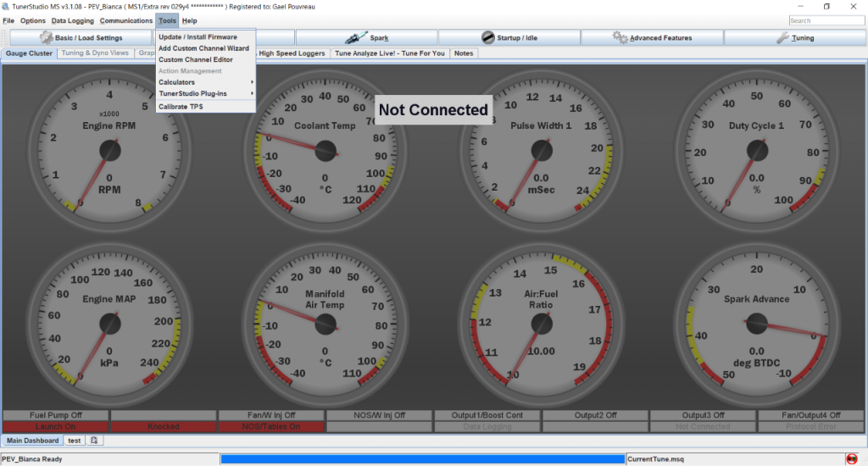This screenshot has height=466, width=868.
Task: Click the blue progress bar
Action: coord(422,459)
